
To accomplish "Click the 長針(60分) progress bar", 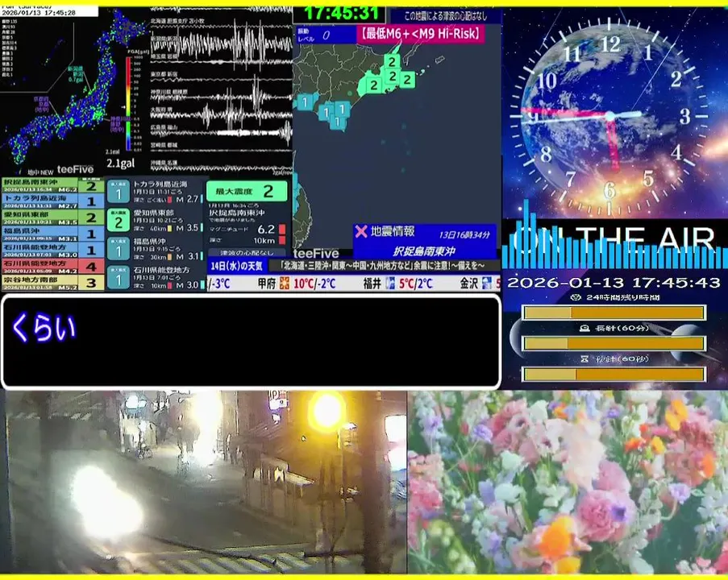I will [614, 343].
